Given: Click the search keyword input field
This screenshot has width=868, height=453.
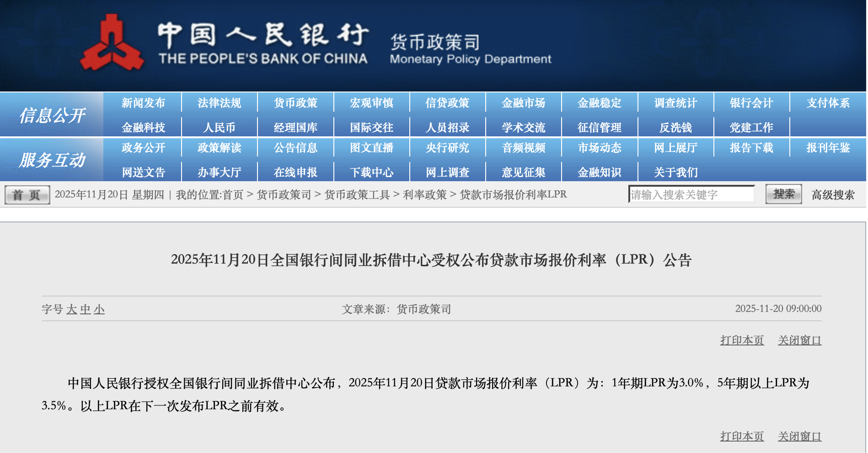Looking at the screenshot, I should (691, 194).
